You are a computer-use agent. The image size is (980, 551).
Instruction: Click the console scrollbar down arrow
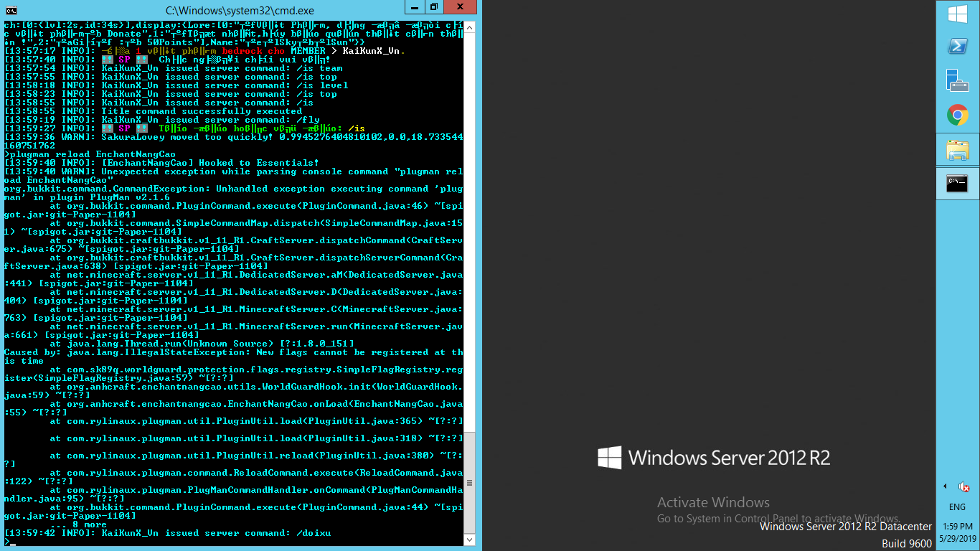click(471, 540)
